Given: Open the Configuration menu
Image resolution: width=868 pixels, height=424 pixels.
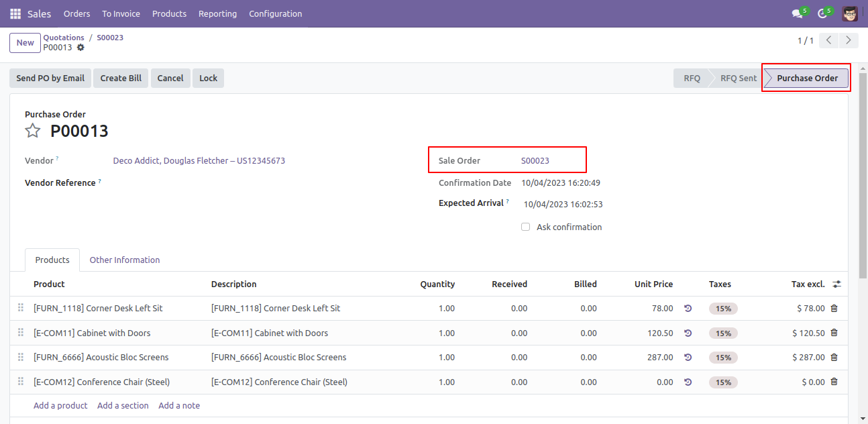Looking at the screenshot, I should 276,13.
